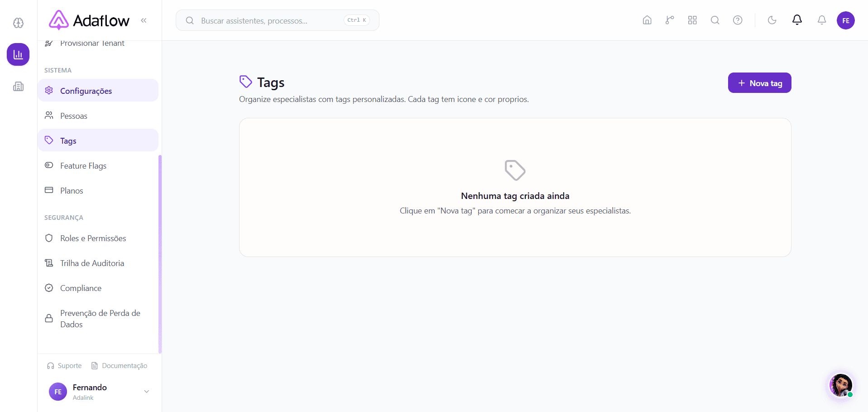Open the brain assistants icon in left rail
This screenshot has width=868, height=412.
pos(18,23)
